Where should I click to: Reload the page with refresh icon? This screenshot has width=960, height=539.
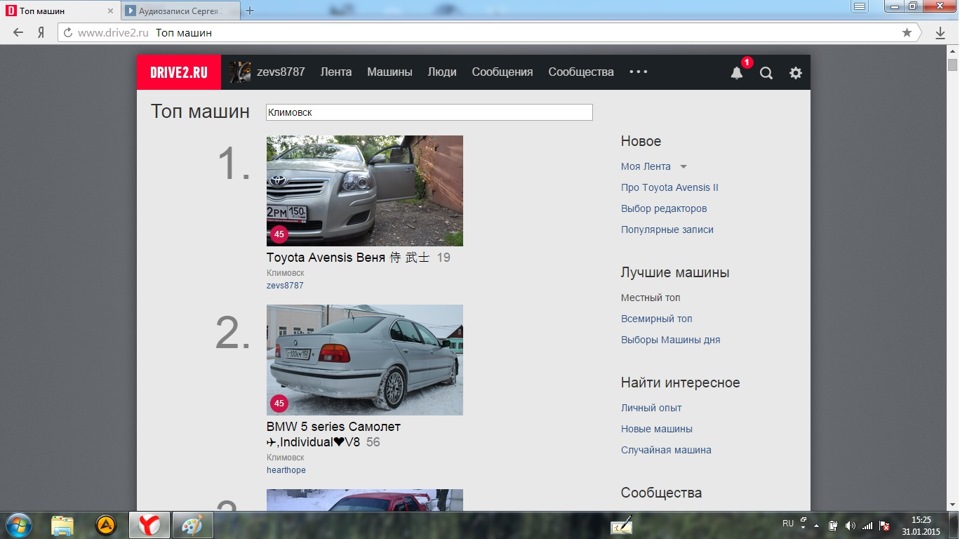tap(68, 32)
